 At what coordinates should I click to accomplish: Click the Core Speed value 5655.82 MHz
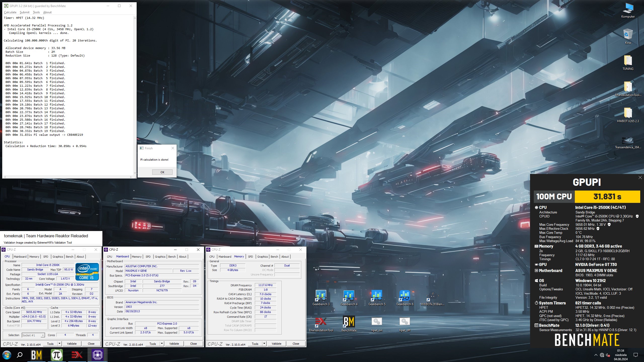pyautogui.click(x=34, y=312)
